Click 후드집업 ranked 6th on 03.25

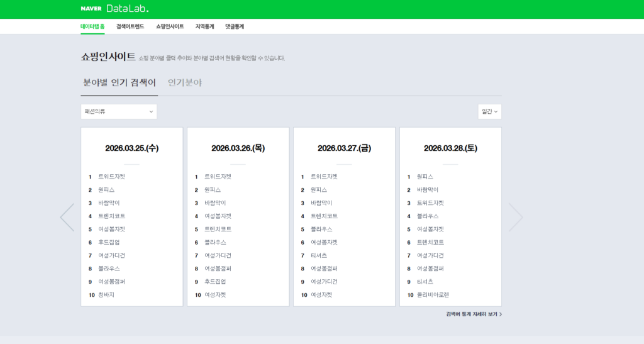pos(109,242)
